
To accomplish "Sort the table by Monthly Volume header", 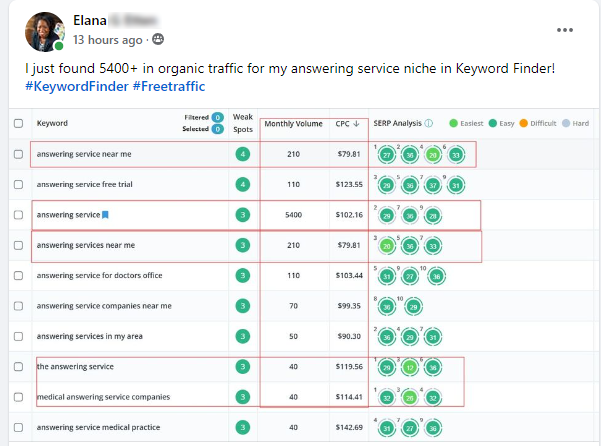I will (x=293, y=124).
